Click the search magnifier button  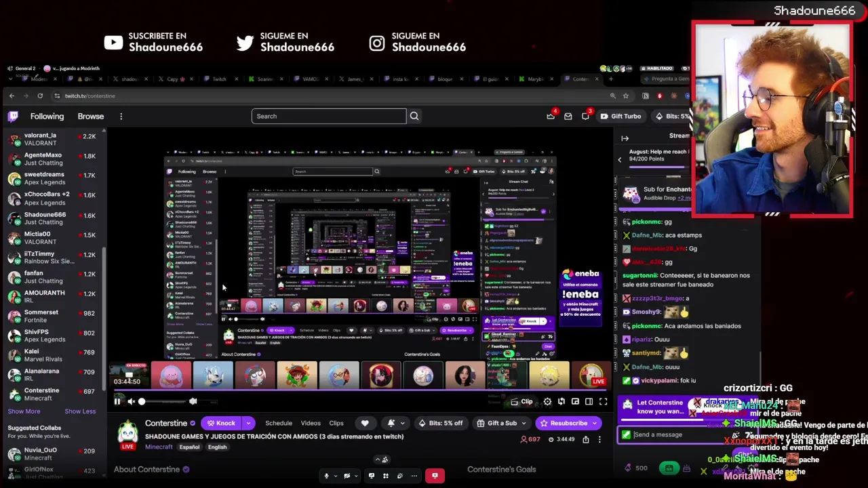[x=414, y=116]
